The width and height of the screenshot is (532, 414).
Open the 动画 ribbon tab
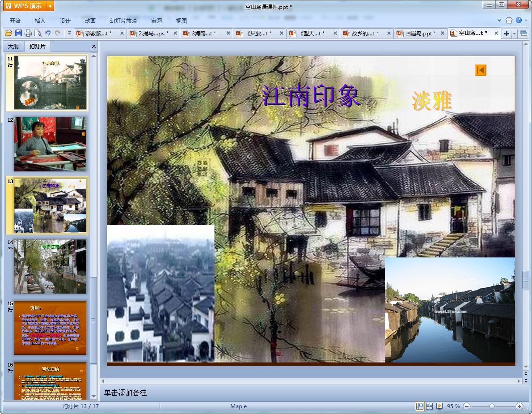point(90,21)
